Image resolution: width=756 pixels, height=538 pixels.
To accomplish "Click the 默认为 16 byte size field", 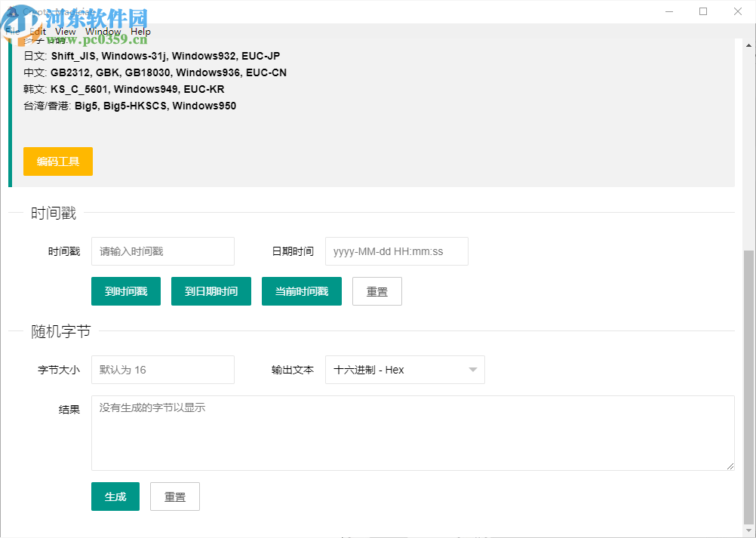I will (162, 370).
